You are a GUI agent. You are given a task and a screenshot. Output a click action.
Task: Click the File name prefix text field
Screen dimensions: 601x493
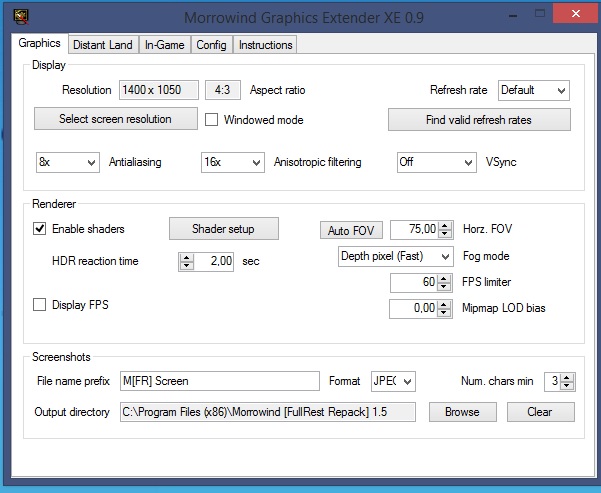[220, 381]
